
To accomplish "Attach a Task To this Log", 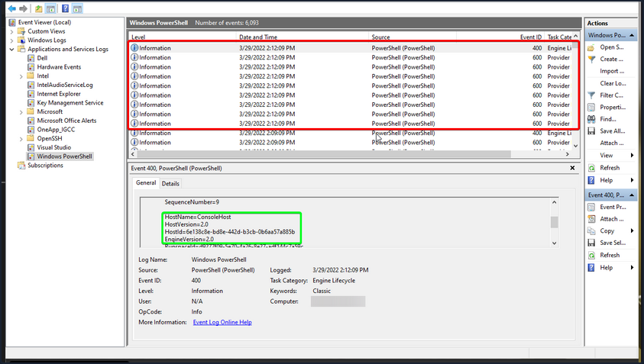I will tap(612, 143).
